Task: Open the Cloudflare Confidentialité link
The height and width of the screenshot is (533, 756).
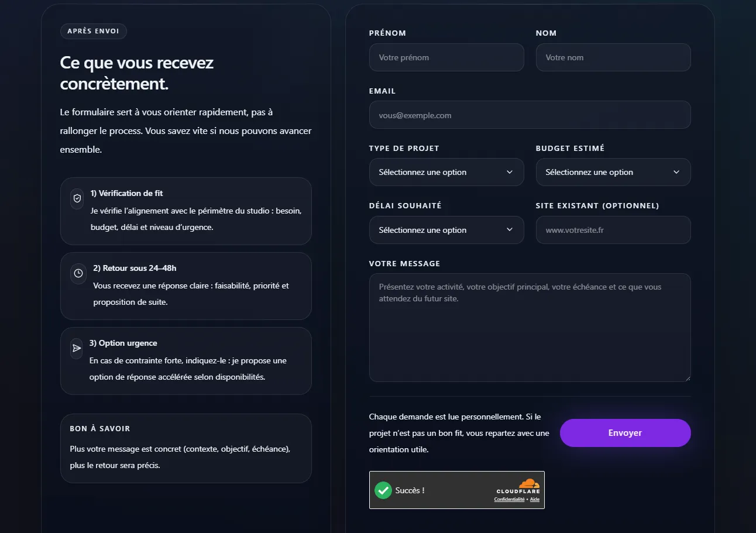Action: tap(509, 499)
